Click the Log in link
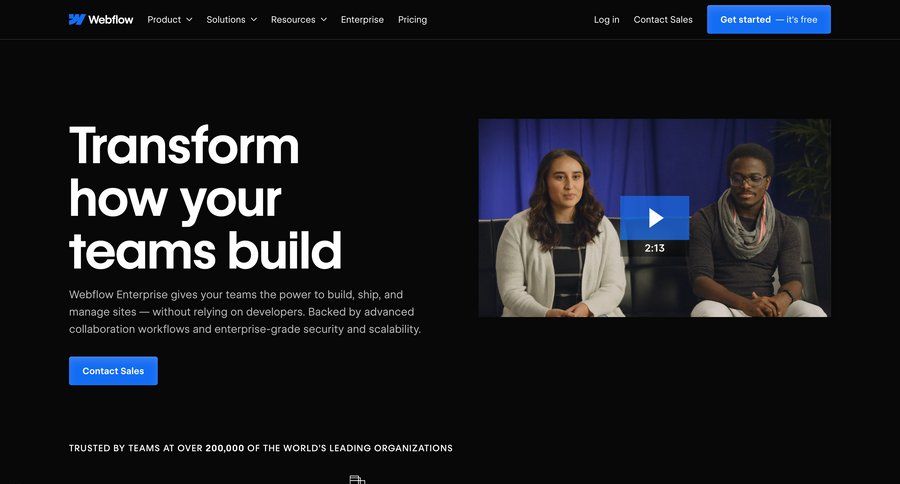The height and width of the screenshot is (484, 900). pyautogui.click(x=606, y=20)
